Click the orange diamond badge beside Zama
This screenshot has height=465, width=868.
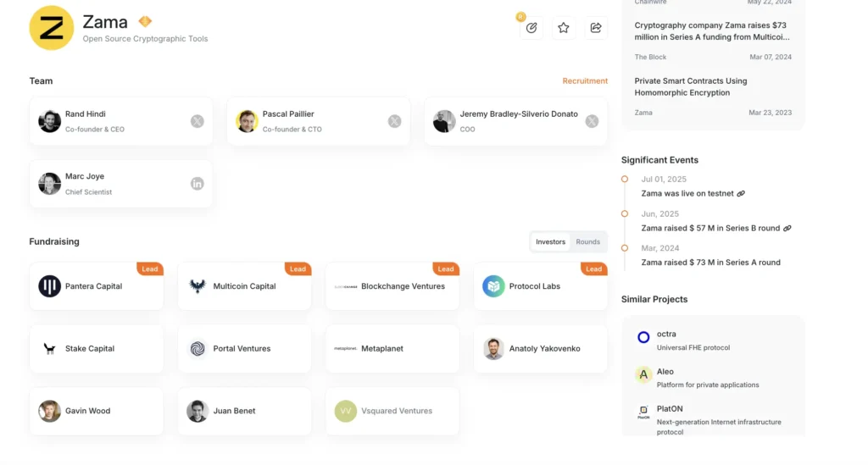click(x=145, y=21)
